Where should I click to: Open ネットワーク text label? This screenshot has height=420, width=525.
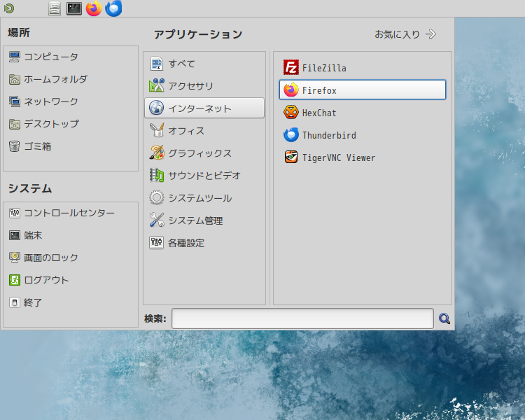[x=51, y=101]
